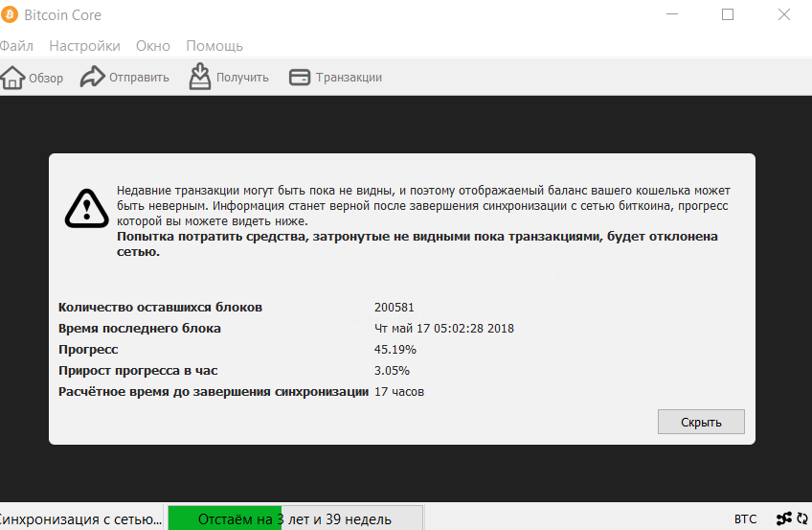Click the 45.19% progress value
This screenshot has height=530, width=812.
(395, 349)
